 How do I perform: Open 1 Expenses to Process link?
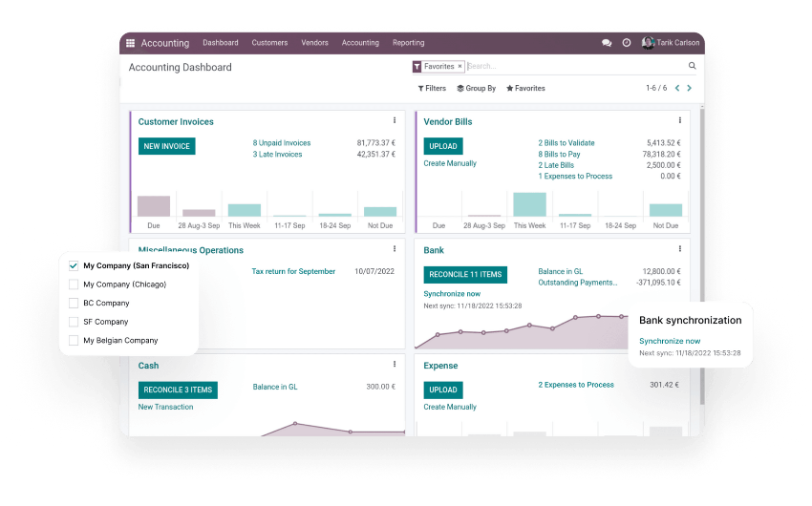point(575,177)
